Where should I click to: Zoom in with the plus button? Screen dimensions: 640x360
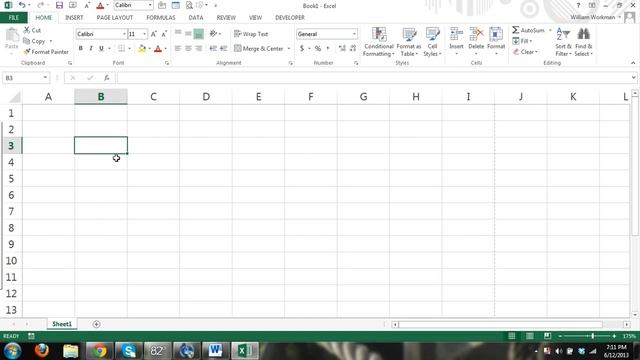[614, 336]
